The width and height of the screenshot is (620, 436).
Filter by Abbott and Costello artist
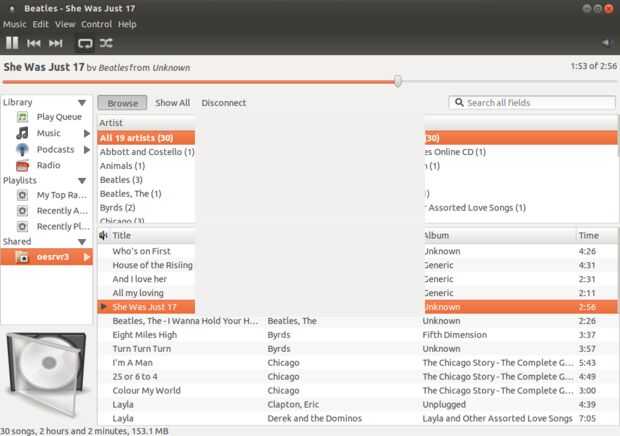coord(147,152)
